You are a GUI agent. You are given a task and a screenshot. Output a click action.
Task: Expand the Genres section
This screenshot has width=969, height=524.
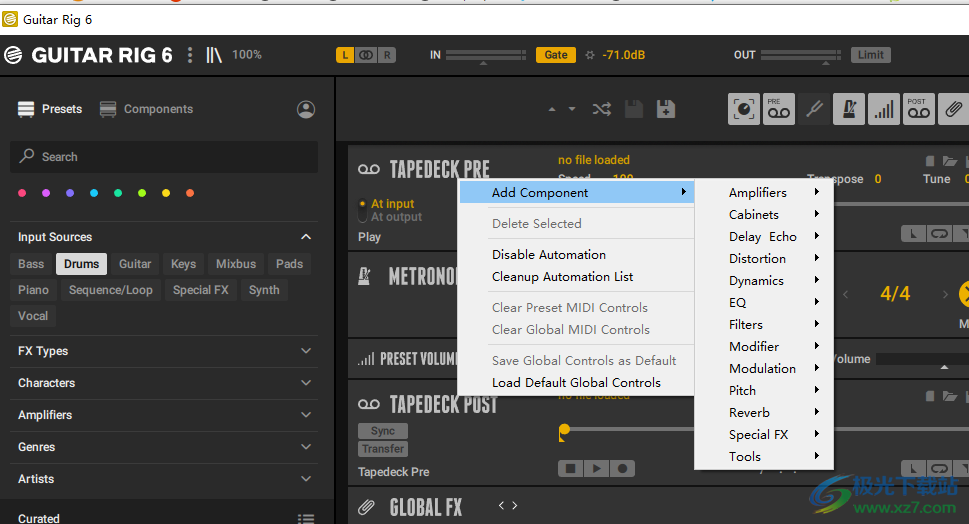pyautogui.click(x=306, y=447)
